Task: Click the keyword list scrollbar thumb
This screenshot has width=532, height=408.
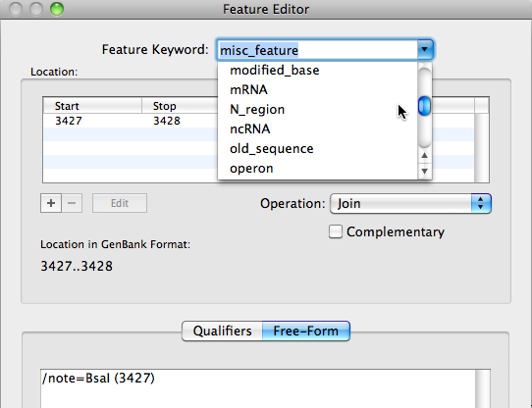Action: [424, 106]
